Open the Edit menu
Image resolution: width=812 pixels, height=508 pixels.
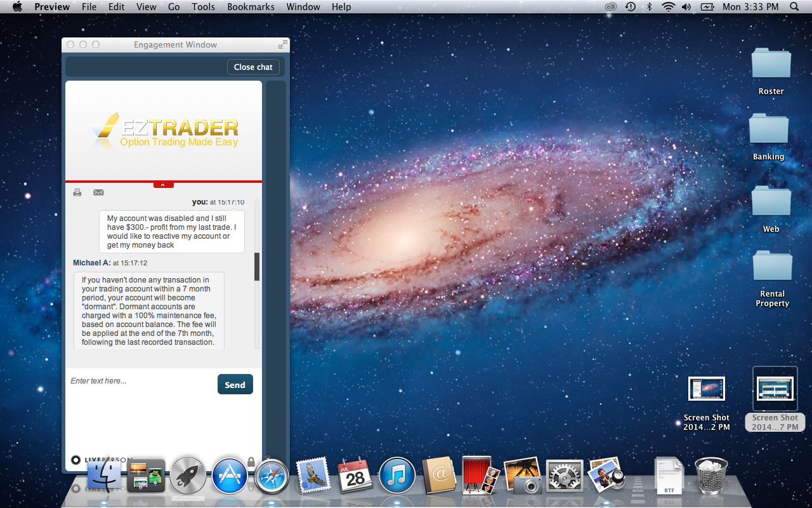click(116, 7)
